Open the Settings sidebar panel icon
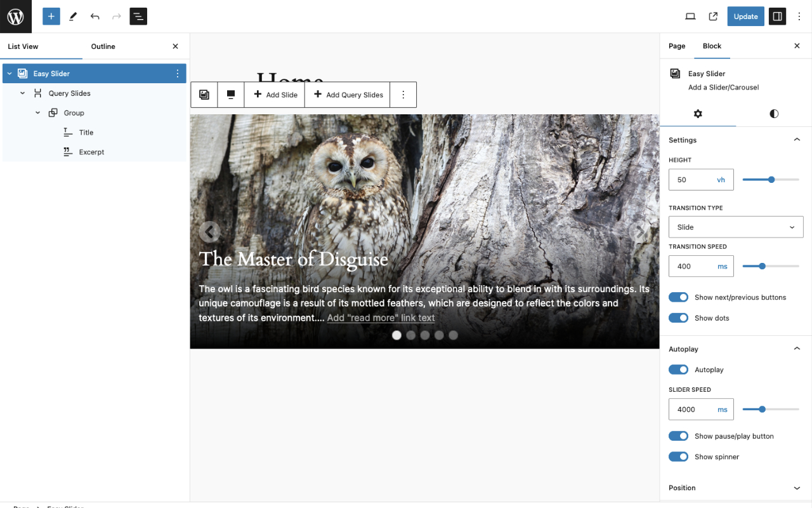Screen dimensions: 812x508 777,16
